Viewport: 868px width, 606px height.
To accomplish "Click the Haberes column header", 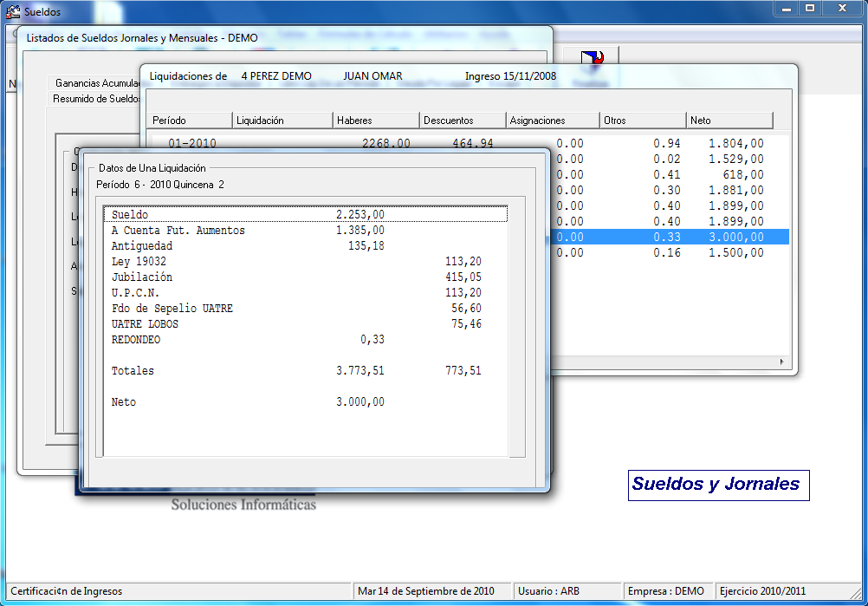I will click(x=376, y=121).
